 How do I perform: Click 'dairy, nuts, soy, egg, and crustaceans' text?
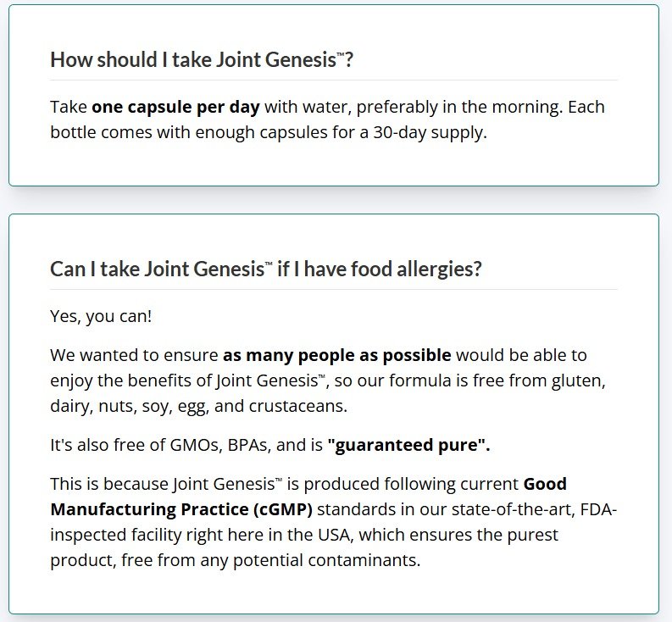pyautogui.click(x=199, y=406)
